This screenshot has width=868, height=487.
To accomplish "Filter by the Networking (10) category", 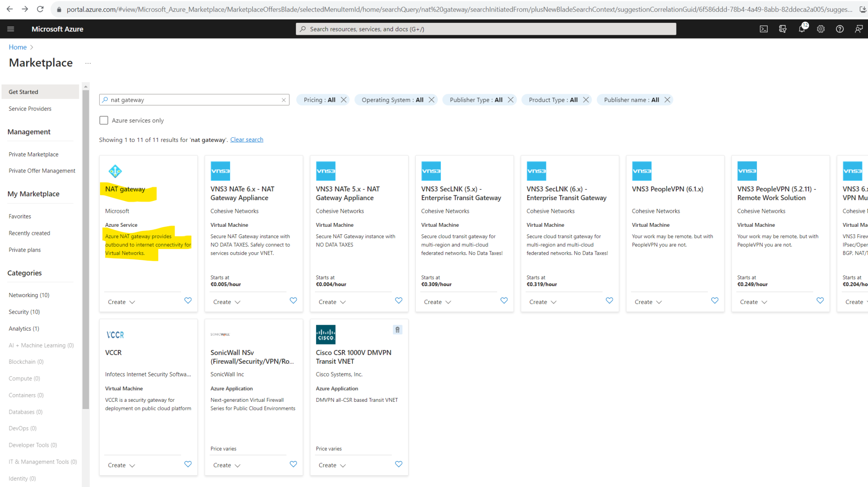I will click(x=29, y=295).
